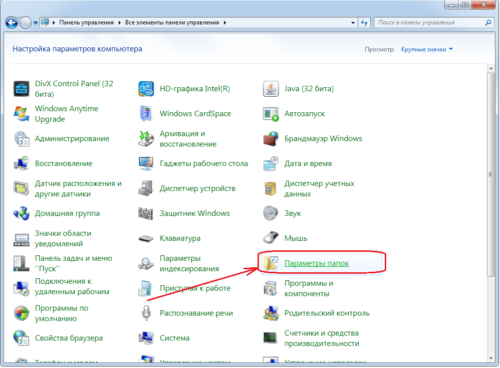Click the Подключения к удаленным рабочим icon
Image resolution: width=500 pixels, height=368 pixels.
click(x=21, y=288)
